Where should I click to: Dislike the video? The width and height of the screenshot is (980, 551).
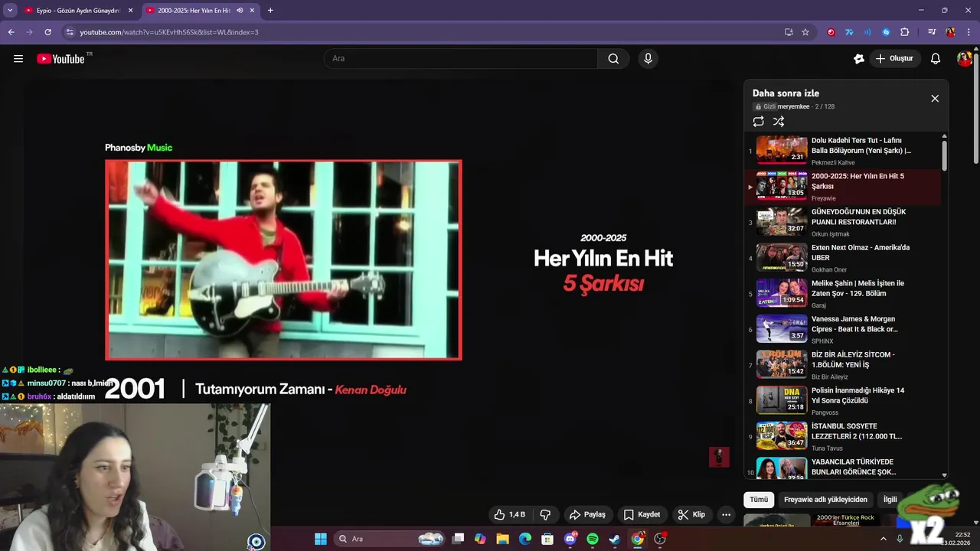click(545, 514)
